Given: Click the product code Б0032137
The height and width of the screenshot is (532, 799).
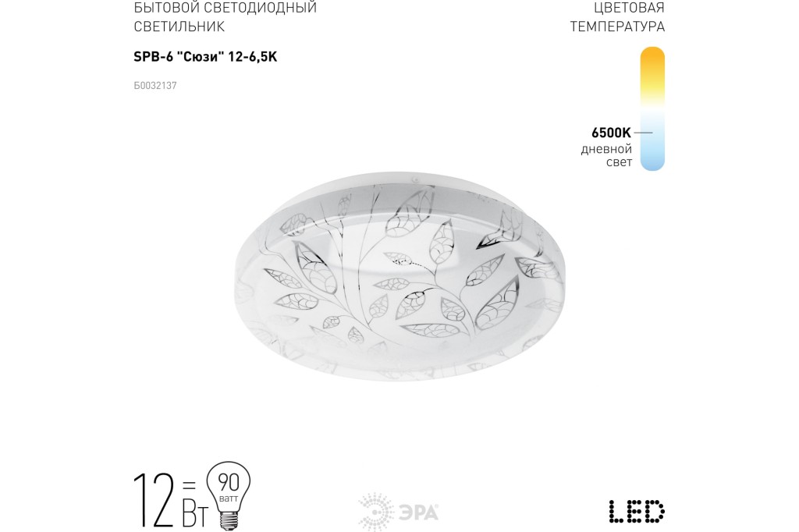Looking at the screenshot, I should point(155,86).
